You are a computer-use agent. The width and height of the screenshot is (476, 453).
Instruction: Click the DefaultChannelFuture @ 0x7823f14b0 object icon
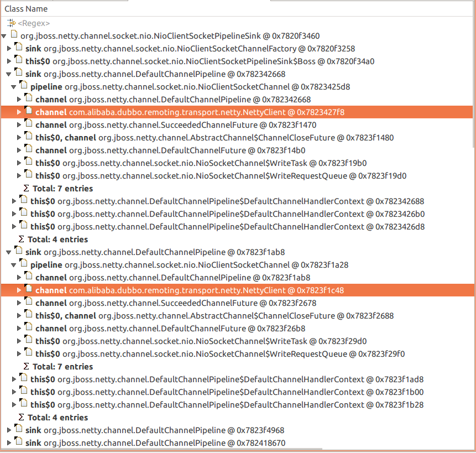(29, 150)
